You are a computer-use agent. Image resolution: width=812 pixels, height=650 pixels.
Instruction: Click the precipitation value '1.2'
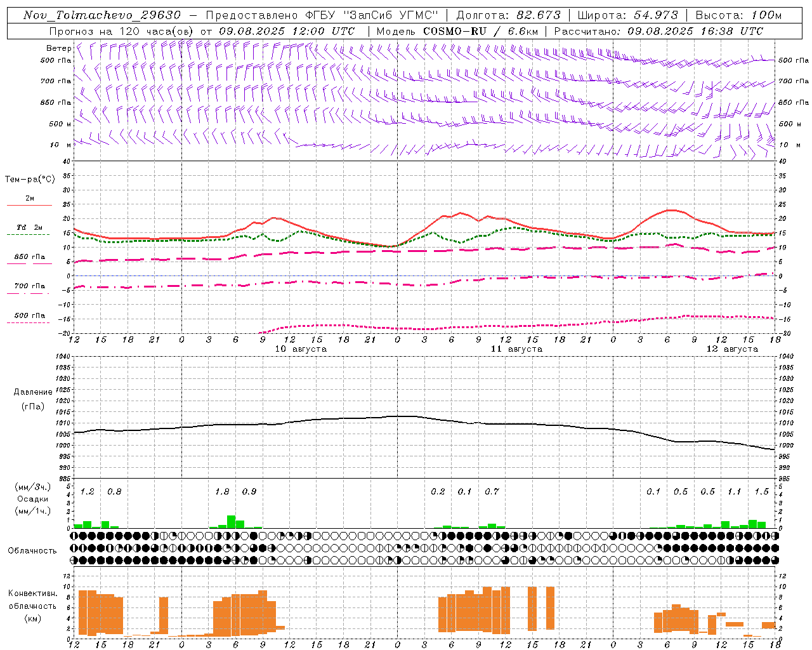pos(88,491)
